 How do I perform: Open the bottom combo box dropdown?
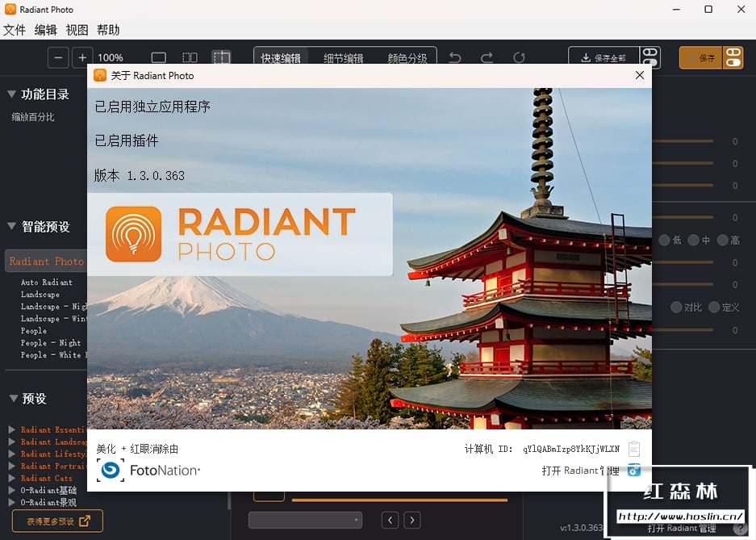pos(305,521)
